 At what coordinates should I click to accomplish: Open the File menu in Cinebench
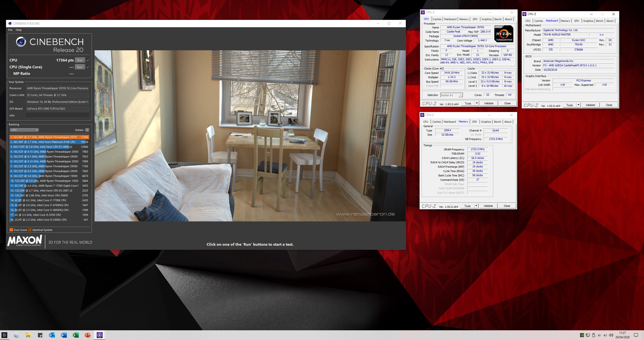click(10, 30)
